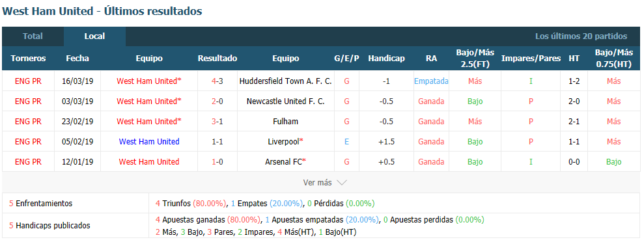
Task: Click the Fecha column header
Action: point(77,59)
